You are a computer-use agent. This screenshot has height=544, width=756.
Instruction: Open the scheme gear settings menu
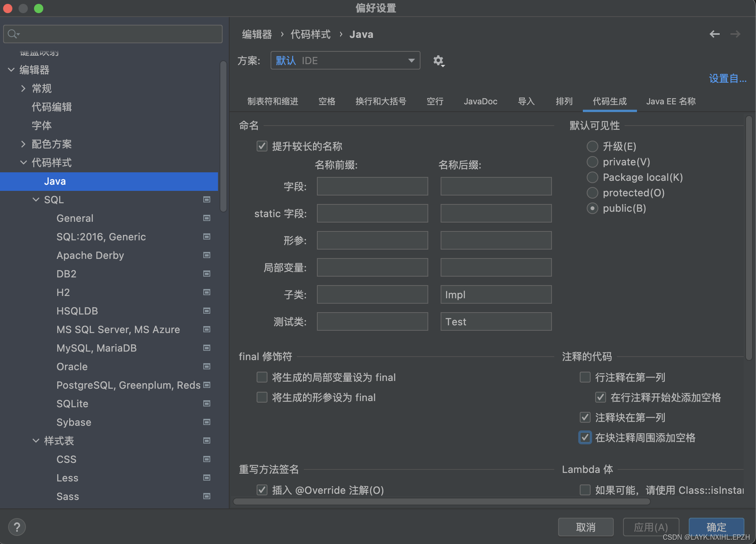[439, 61]
